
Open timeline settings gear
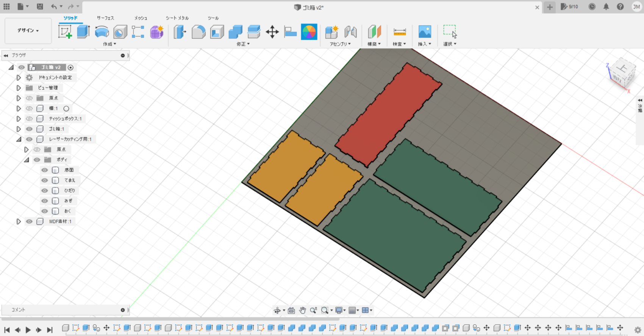638,330
